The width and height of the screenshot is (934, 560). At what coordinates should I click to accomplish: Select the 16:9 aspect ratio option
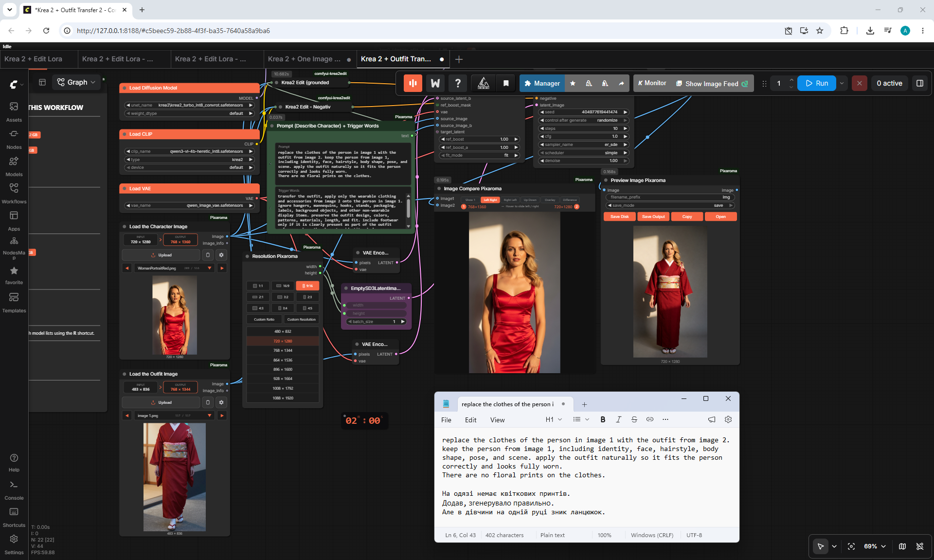pos(283,286)
